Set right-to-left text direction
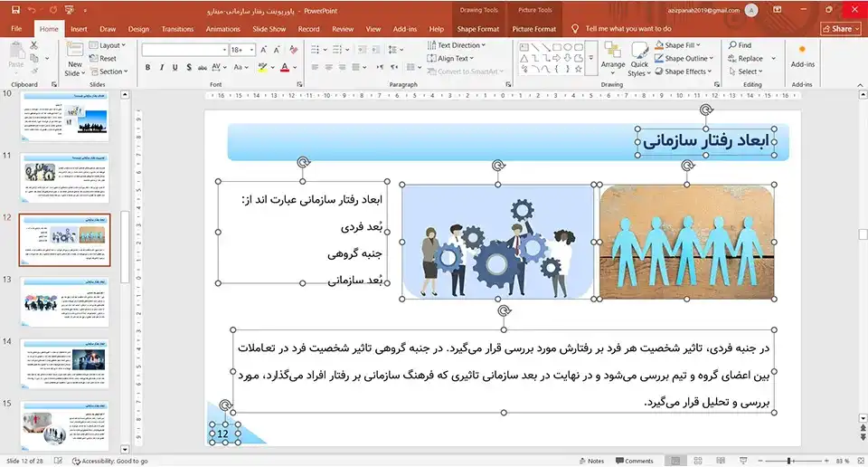 click(x=393, y=67)
